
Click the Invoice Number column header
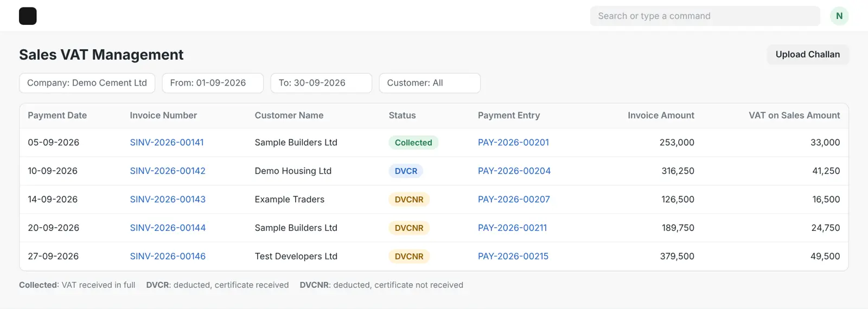[x=163, y=115]
